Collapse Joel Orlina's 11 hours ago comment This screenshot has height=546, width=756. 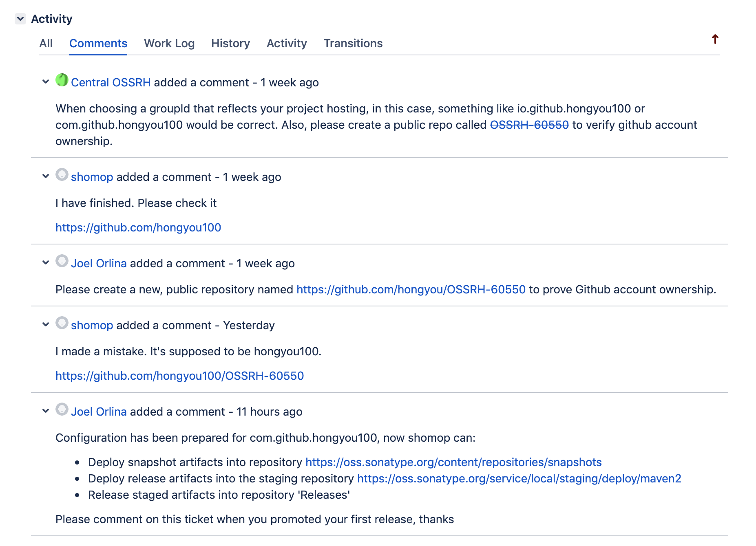click(46, 411)
